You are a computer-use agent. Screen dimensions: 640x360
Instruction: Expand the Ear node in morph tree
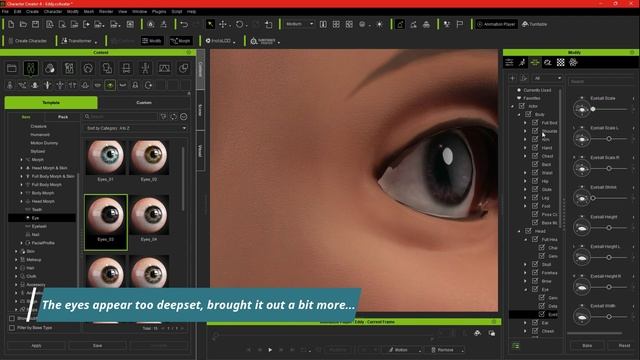525,322
